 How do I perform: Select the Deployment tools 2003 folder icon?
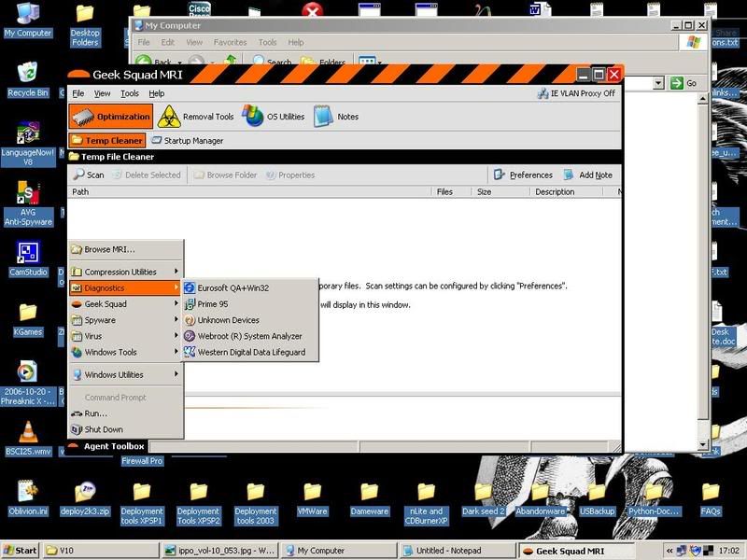click(x=255, y=504)
